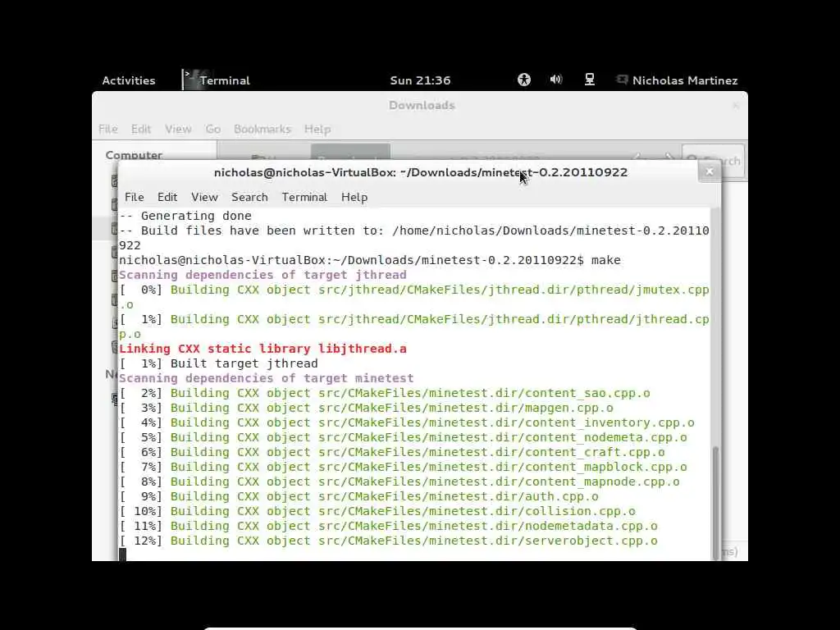Click the content_nodemeta.cpp.o build line
Viewport: 840px width, 630px height.
point(403,438)
